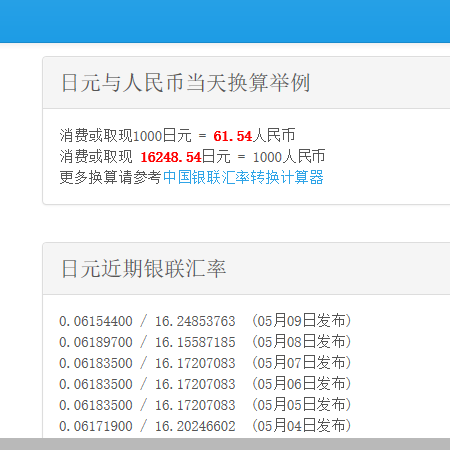Click the heading 日元与人民币当天换算举例
450x450 pixels.
coord(186,83)
